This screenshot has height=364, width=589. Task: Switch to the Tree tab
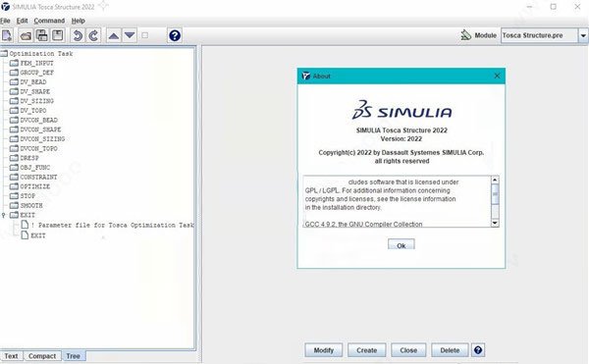(x=73, y=356)
